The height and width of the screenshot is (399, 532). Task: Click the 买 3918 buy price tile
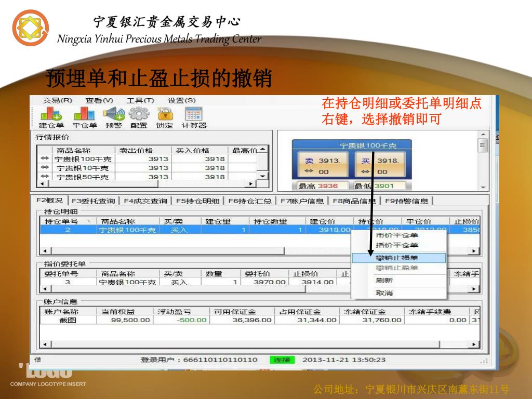click(x=380, y=165)
